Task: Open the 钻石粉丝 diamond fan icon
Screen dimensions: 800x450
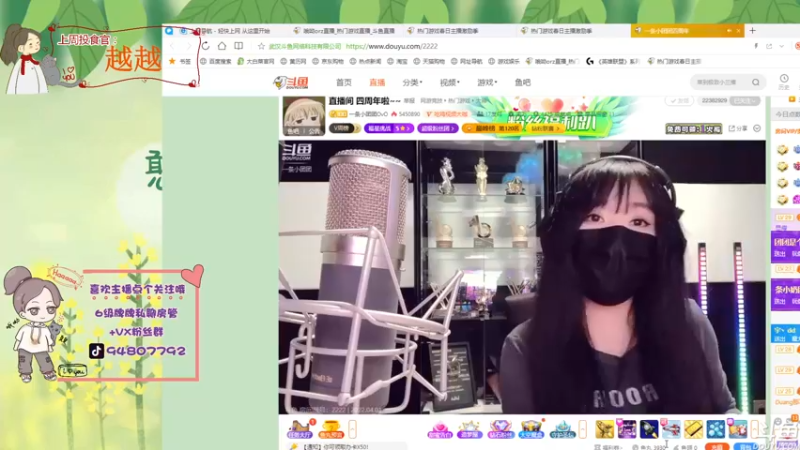Action: pyautogui.click(x=500, y=429)
